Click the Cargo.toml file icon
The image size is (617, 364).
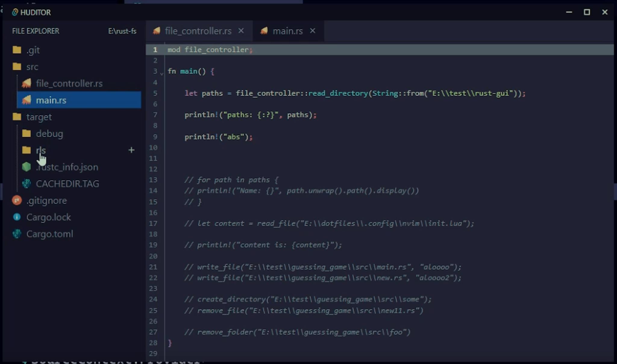(17, 234)
